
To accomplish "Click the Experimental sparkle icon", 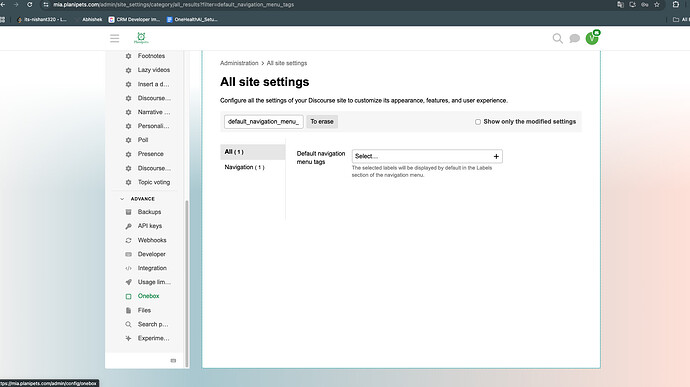I will tap(128, 339).
